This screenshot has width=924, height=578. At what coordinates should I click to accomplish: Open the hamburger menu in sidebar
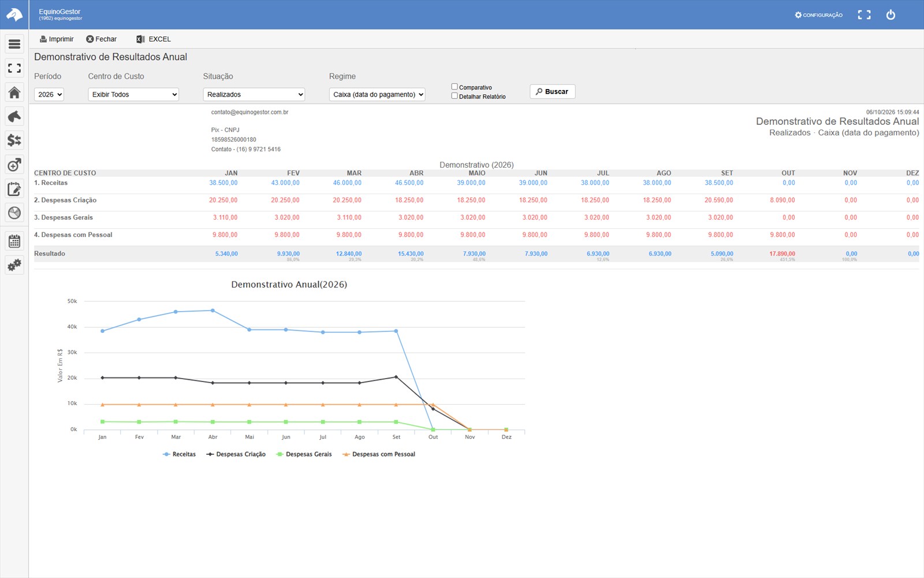[x=14, y=44]
